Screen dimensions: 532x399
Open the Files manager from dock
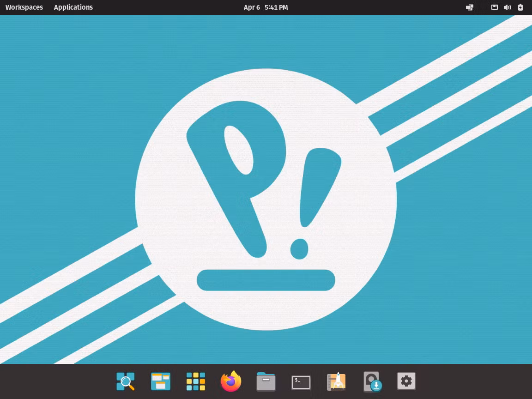click(x=266, y=381)
